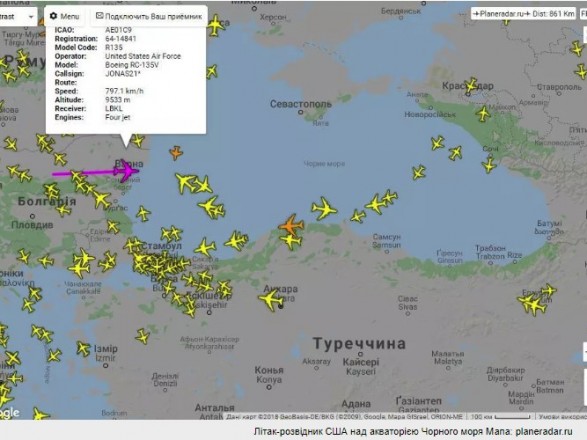Select the large yellow plane northwest of Samsun over sea
This screenshot has height=440, width=587.
324,208
